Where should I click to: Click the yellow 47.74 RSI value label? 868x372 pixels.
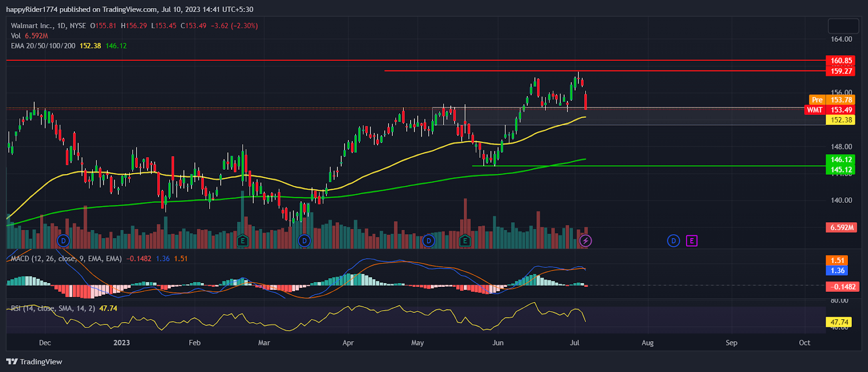839,322
